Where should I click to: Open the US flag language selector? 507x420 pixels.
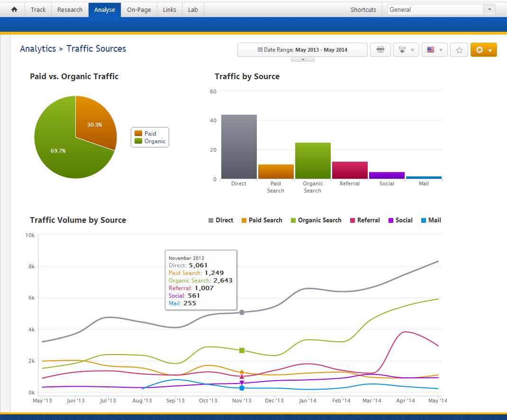pos(435,50)
